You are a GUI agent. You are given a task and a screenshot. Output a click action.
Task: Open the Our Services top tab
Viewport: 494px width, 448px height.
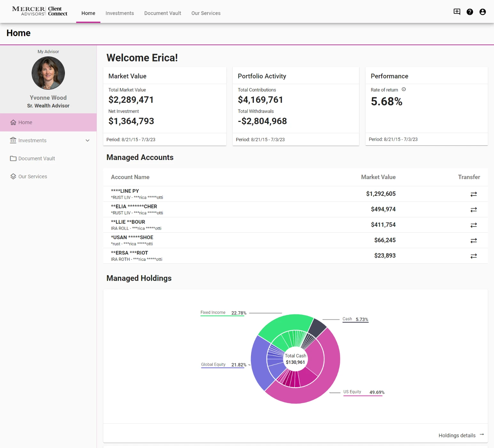206,13
